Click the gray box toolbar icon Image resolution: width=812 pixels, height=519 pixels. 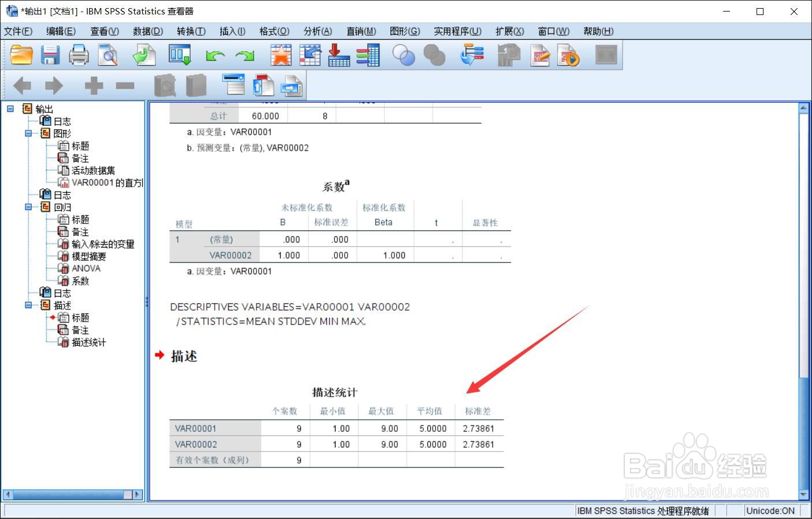[x=606, y=55]
